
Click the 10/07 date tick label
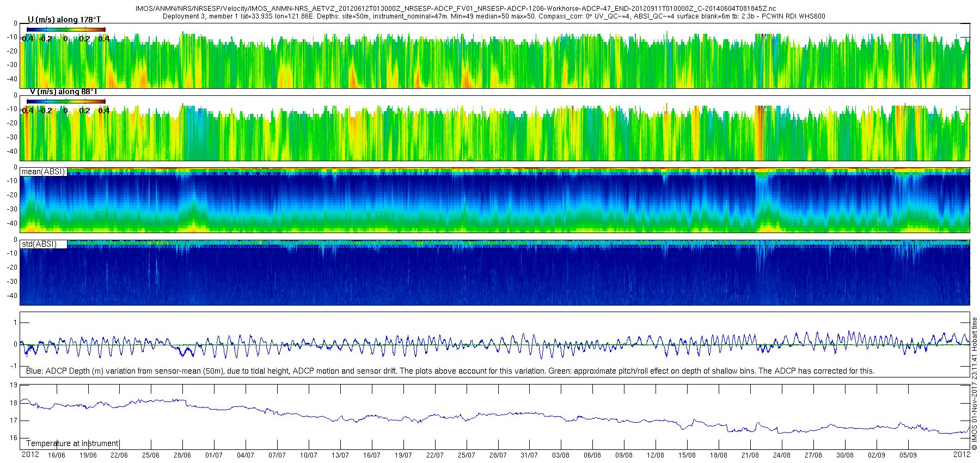(x=309, y=455)
